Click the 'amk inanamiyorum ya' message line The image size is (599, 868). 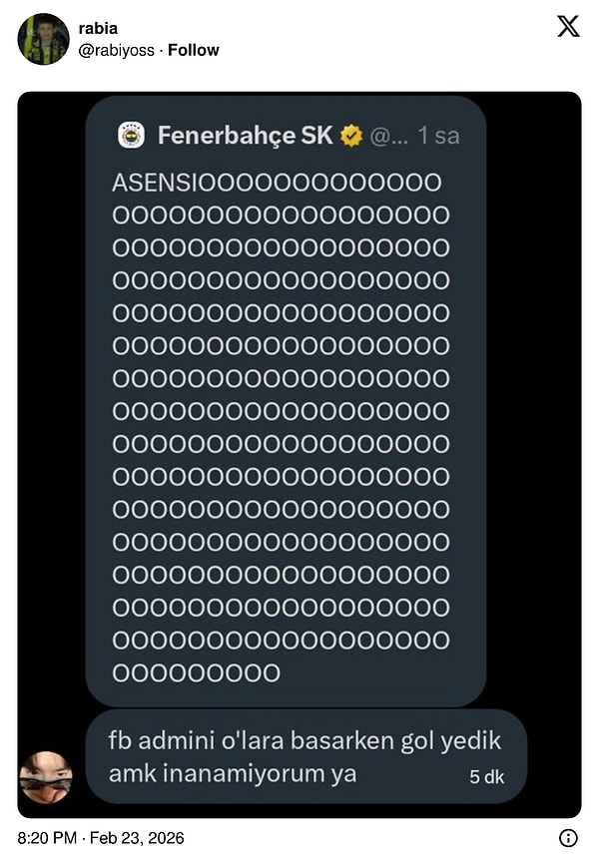(x=233, y=773)
